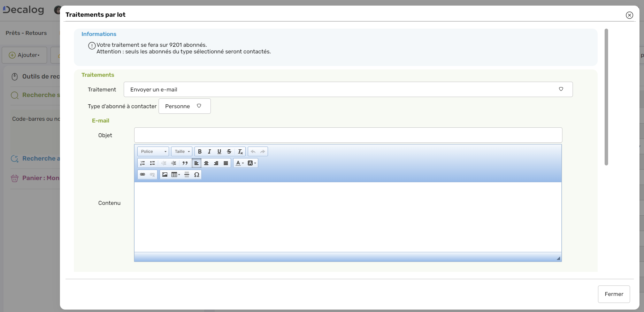Toggle italic formatting in the editor

(x=209, y=151)
